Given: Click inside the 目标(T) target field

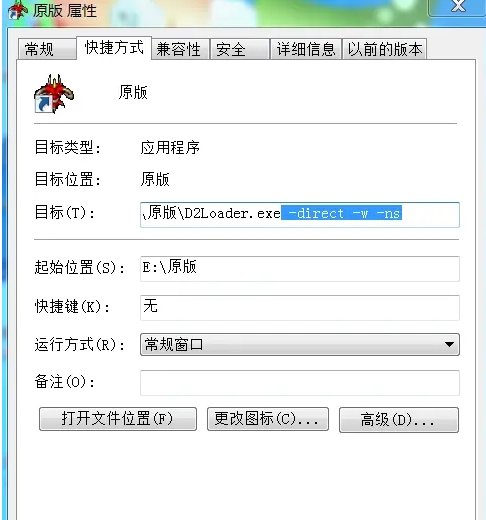Looking at the screenshot, I should click(300, 215).
